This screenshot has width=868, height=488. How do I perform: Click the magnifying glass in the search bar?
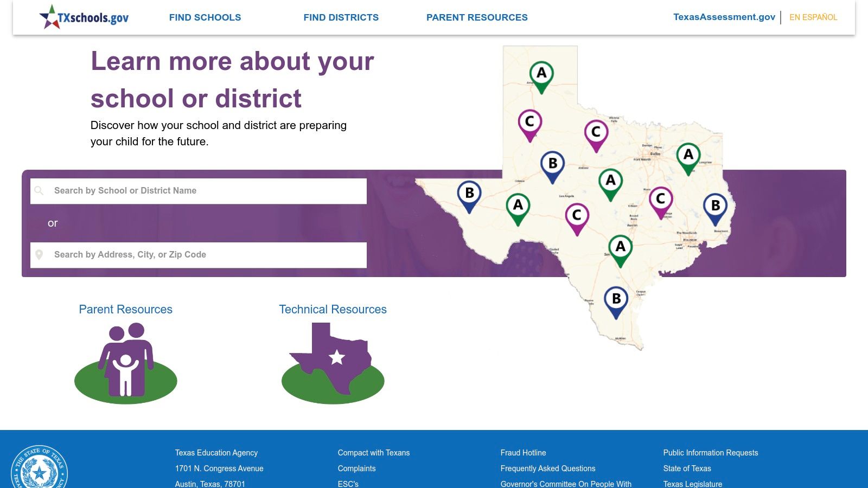pos(40,191)
